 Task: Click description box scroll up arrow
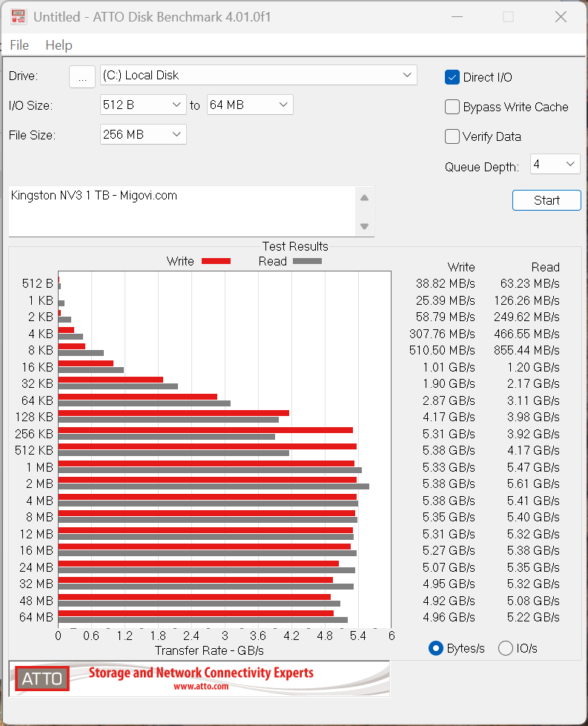point(364,198)
